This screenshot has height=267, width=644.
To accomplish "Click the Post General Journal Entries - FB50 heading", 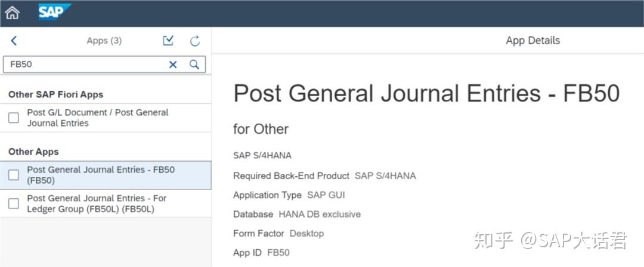I will tap(426, 93).
